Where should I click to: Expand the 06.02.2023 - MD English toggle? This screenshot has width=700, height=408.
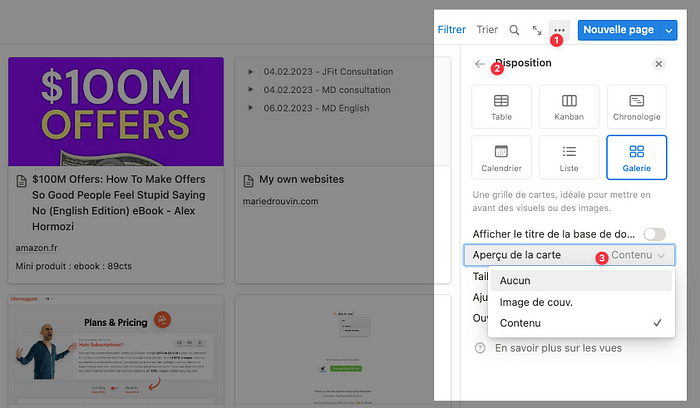pyautogui.click(x=250, y=108)
